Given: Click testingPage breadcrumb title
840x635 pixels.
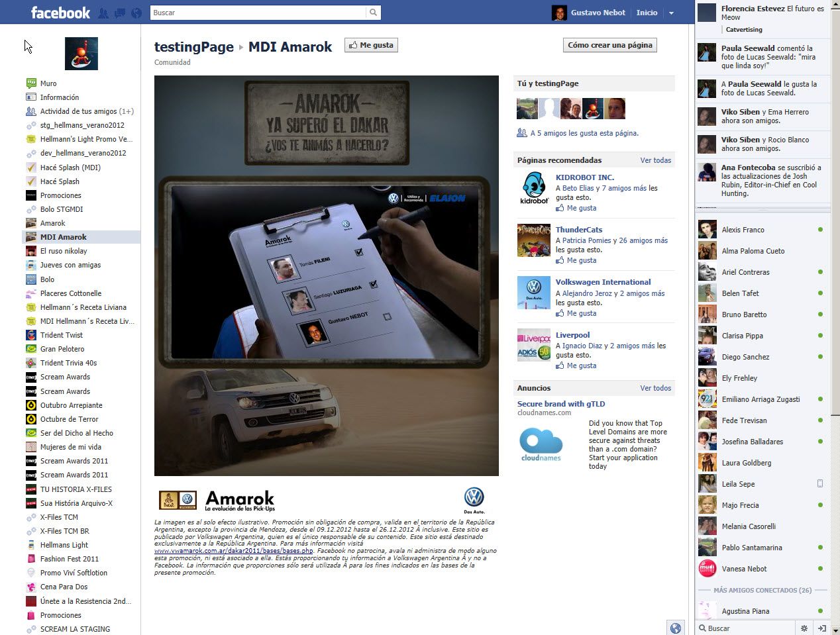Looking at the screenshot, I should point(194,47).
